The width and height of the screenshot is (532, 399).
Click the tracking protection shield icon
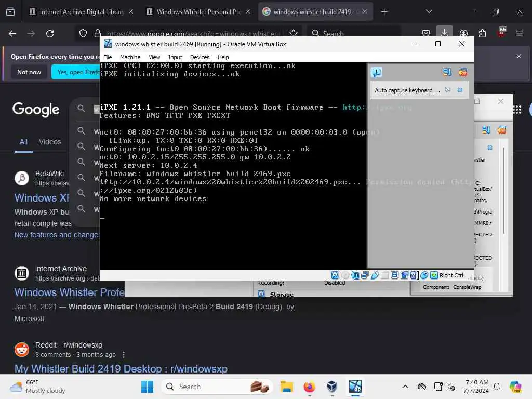click(83, 33)
